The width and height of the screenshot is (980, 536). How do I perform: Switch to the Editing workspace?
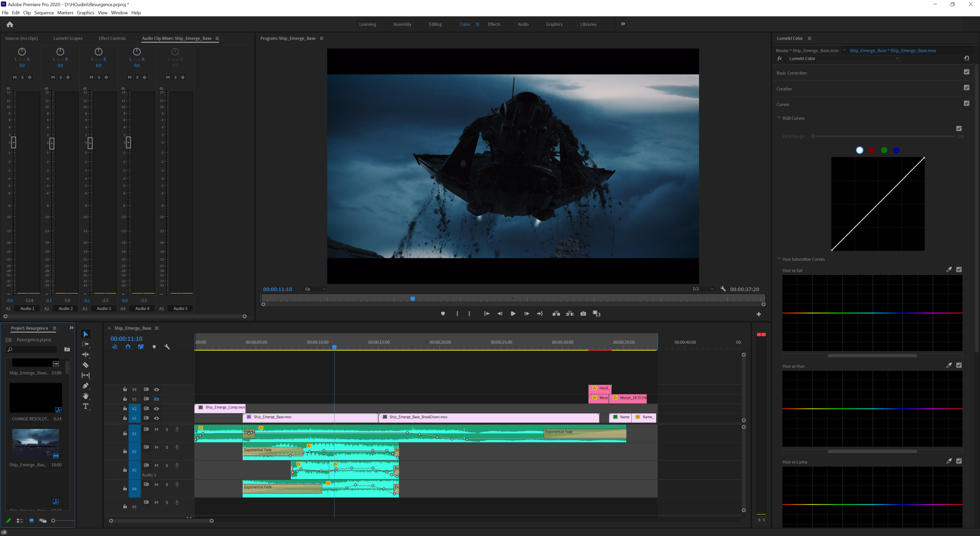[x=435, y=24]
